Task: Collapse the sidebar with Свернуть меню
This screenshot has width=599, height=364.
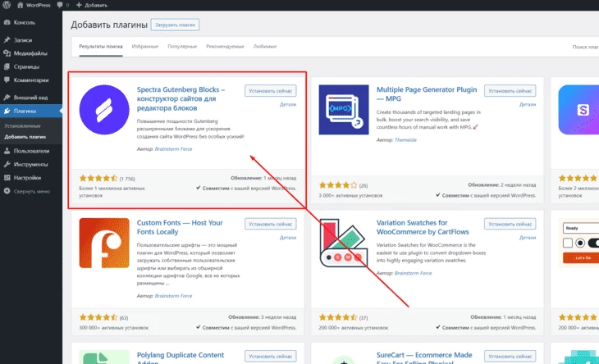Action: coord(31,191)
